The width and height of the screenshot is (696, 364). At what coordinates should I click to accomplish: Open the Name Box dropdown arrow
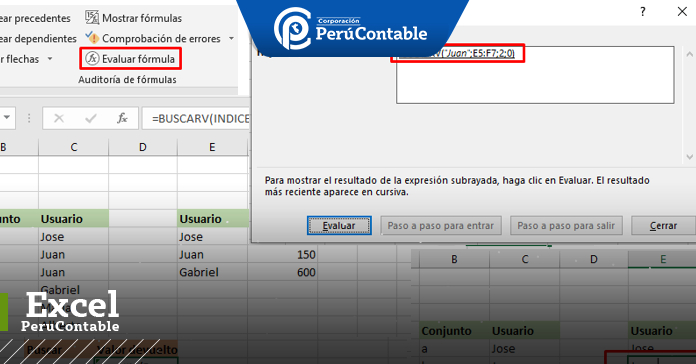click(7, 118)
